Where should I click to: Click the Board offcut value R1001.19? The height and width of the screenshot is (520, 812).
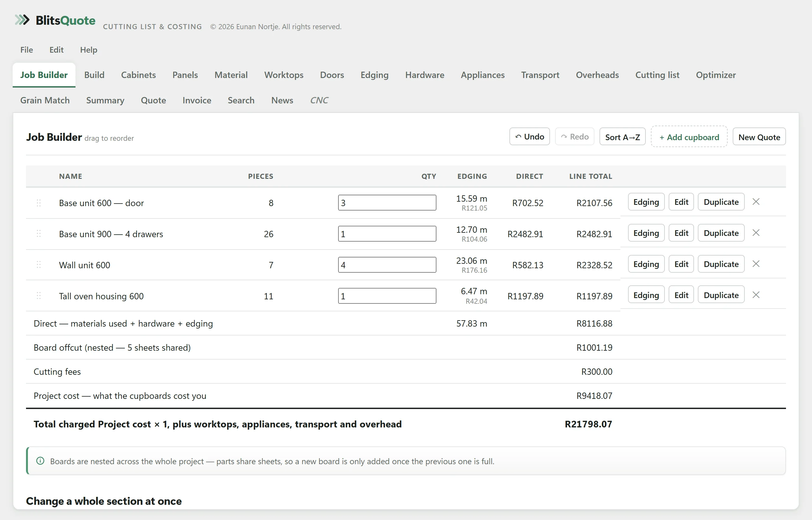pos(594,348)
